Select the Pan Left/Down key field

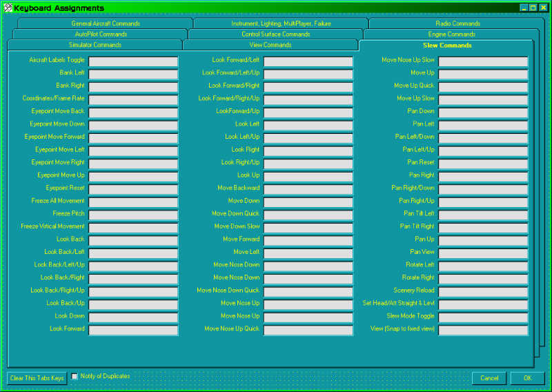click(483, 138)
